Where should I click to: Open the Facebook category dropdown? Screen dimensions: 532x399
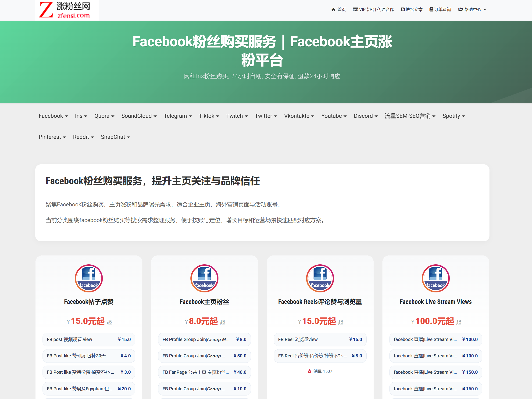click(x=53, y=116)
